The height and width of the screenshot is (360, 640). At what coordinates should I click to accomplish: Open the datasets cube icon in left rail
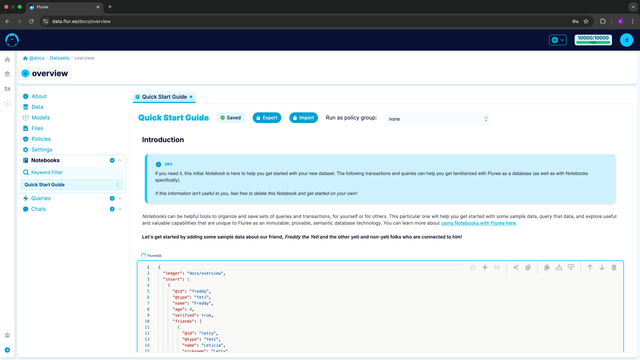7,74
